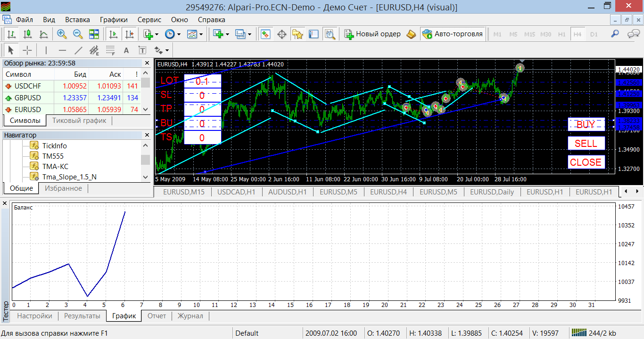This screenshot has width=644, height=339.
Task: Select the Fibonacci retracement tool
Action: point(110,50)
